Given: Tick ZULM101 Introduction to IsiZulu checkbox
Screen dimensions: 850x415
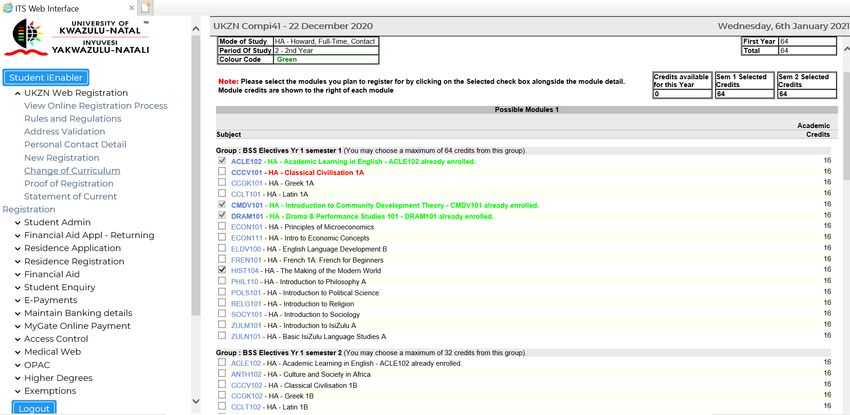Looking at the screenshot, I should [222, 325].
